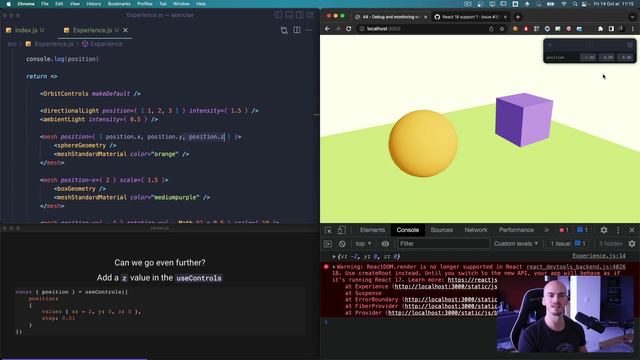
Task: Open the Window menu in the menu bar
Action: click(181, 4)
